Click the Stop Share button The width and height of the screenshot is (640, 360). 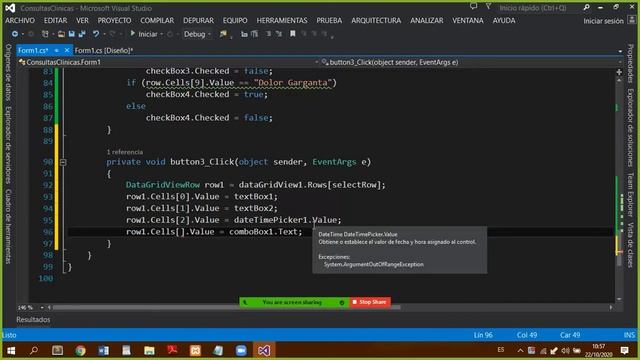tap(370, 302)
